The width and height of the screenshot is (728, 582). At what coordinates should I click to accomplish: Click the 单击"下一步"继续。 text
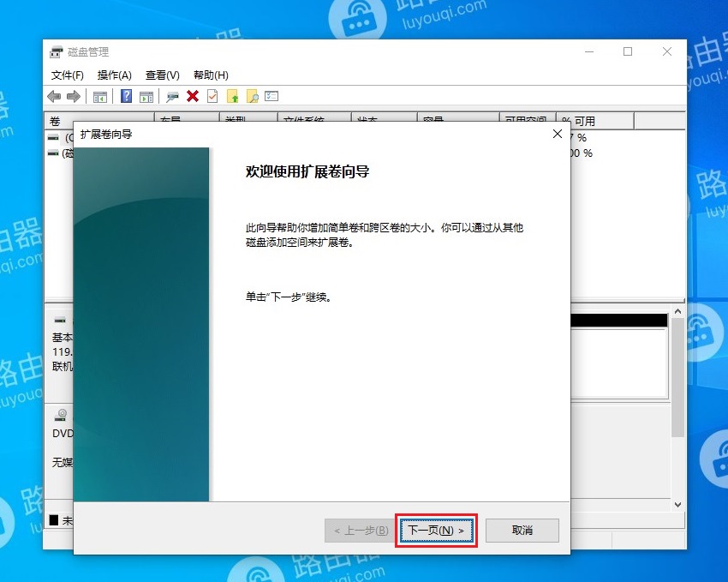pyautogui.click(x=289, y=297)
